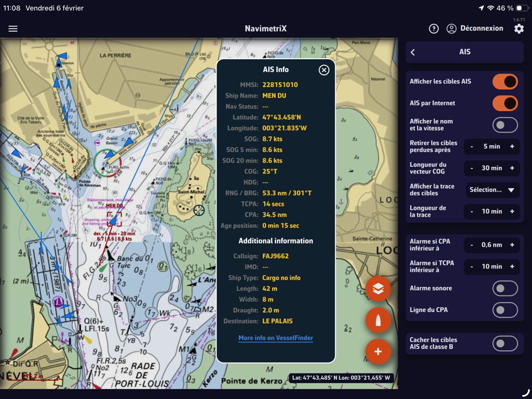Increase Longueur du vecteur COG value

[x=512, y=168]
